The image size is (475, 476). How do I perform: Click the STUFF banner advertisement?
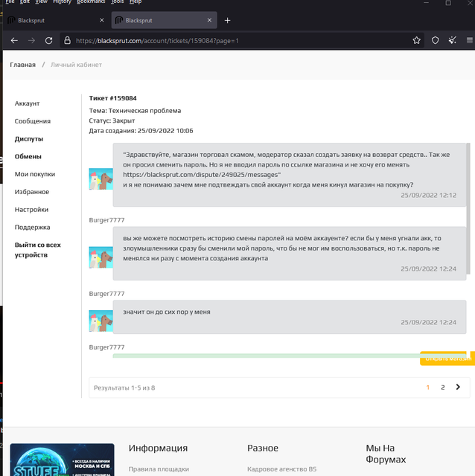pos(63,460)
